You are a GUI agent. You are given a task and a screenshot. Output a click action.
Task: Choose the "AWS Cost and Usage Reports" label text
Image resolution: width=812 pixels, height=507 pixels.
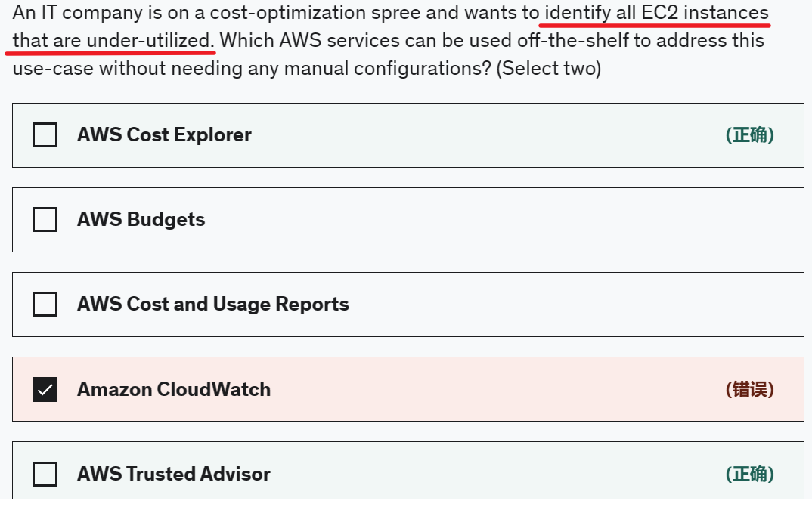pos(213,305)
